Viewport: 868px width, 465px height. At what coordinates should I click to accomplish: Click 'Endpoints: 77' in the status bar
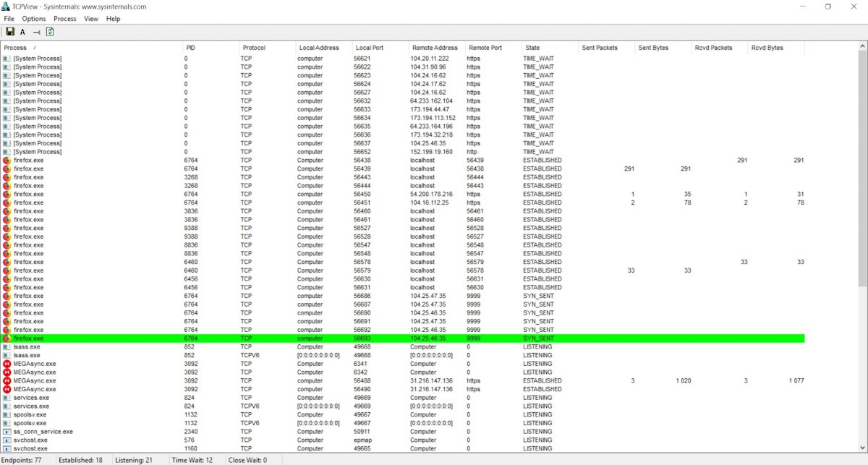pos(22,459)
